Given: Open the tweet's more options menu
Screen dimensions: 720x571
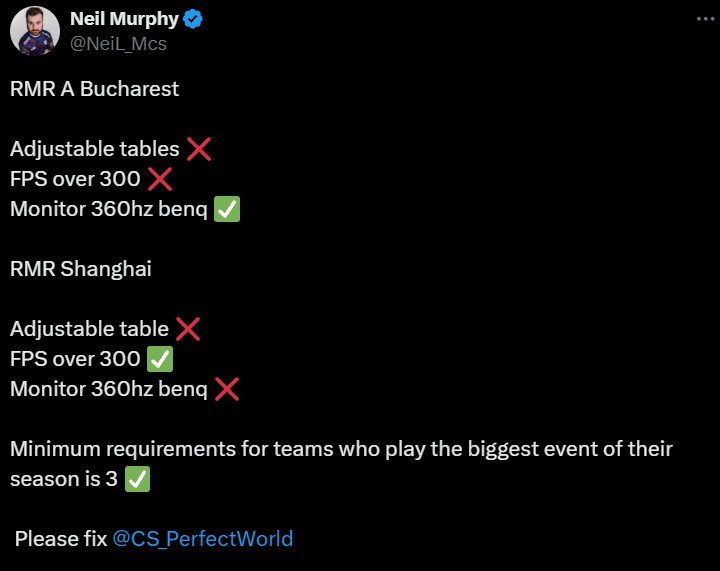Looking at the screenshot, I should point(703,20).
